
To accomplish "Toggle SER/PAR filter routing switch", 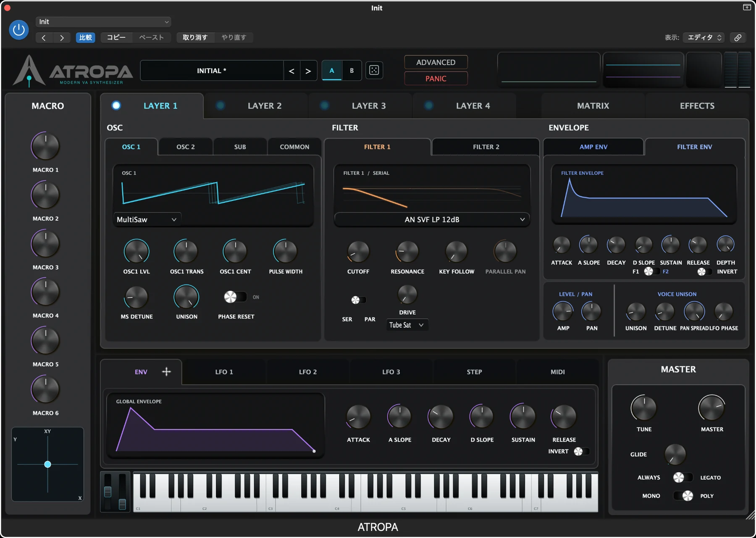I will pos(359,300).
